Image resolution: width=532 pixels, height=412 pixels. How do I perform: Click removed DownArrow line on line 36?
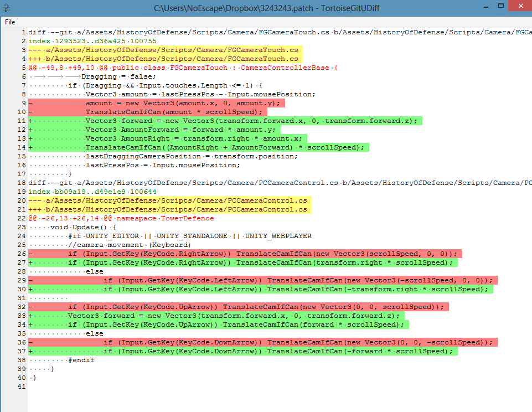tap(262, 342)
